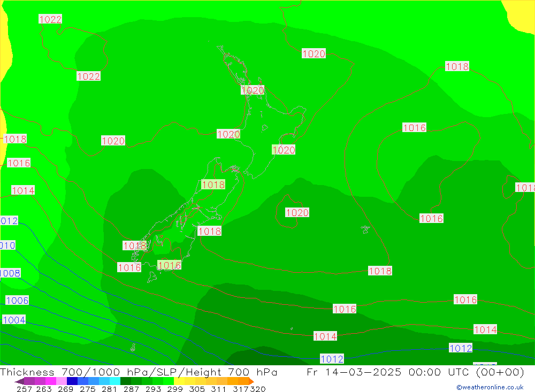The image size is (535, 392).
Task: Click the 1016 label at the eastern contour's bottom
Action: 431,218
